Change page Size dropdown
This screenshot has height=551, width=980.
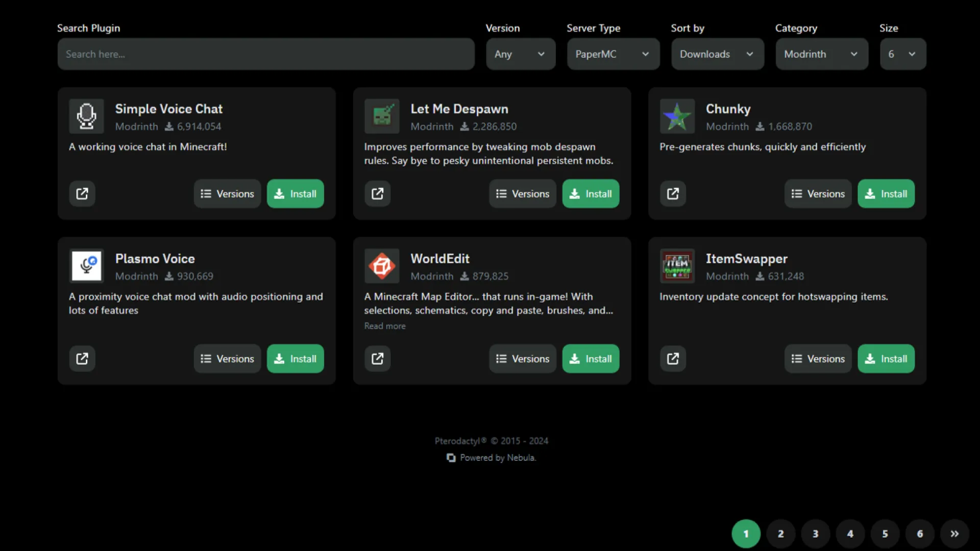pos(902,54)
